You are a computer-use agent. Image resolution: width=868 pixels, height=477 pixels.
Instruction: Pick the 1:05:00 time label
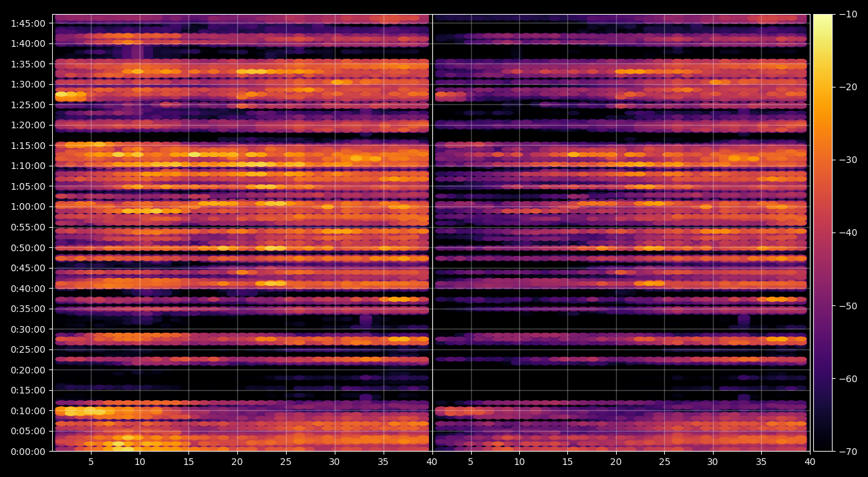[28, 186]
